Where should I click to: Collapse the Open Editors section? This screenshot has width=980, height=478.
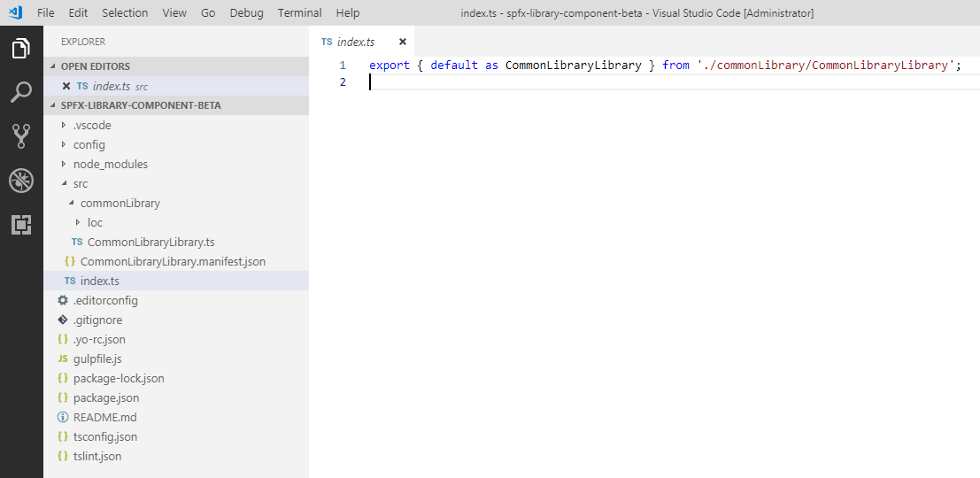95,66
